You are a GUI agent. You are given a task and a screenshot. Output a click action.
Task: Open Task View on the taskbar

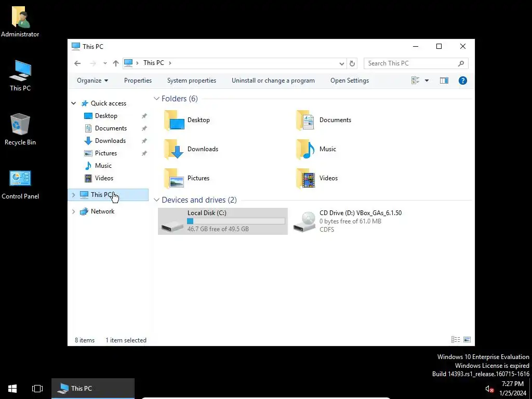point(37,389)
